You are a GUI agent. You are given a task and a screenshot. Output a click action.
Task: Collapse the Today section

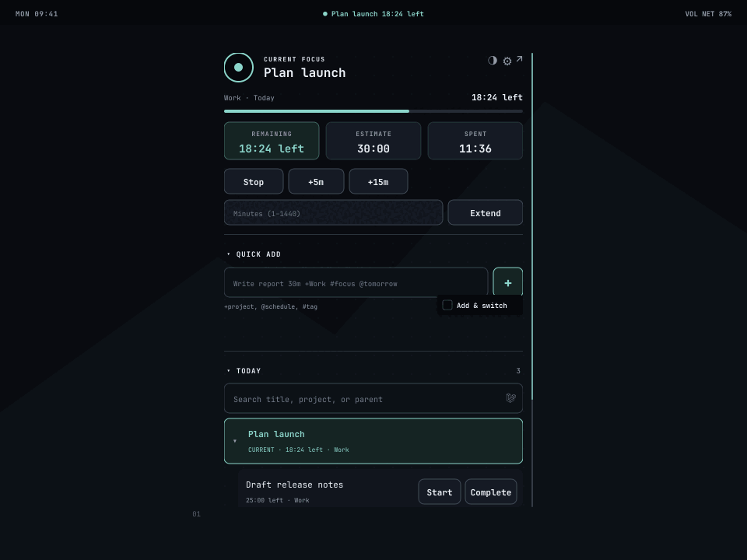tap(228, 371)
